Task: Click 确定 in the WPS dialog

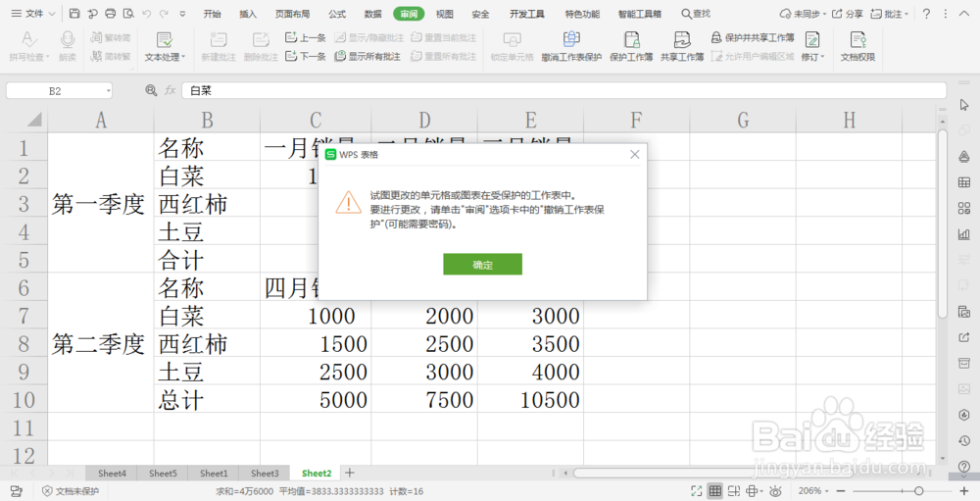Action: [482, 264]
